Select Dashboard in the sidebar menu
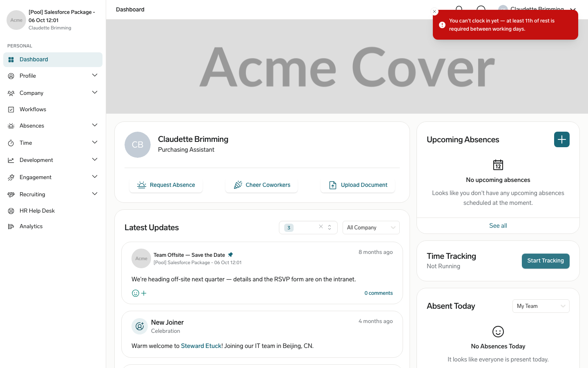The height and width of the screenshot is (368, 588). point(53,59)
